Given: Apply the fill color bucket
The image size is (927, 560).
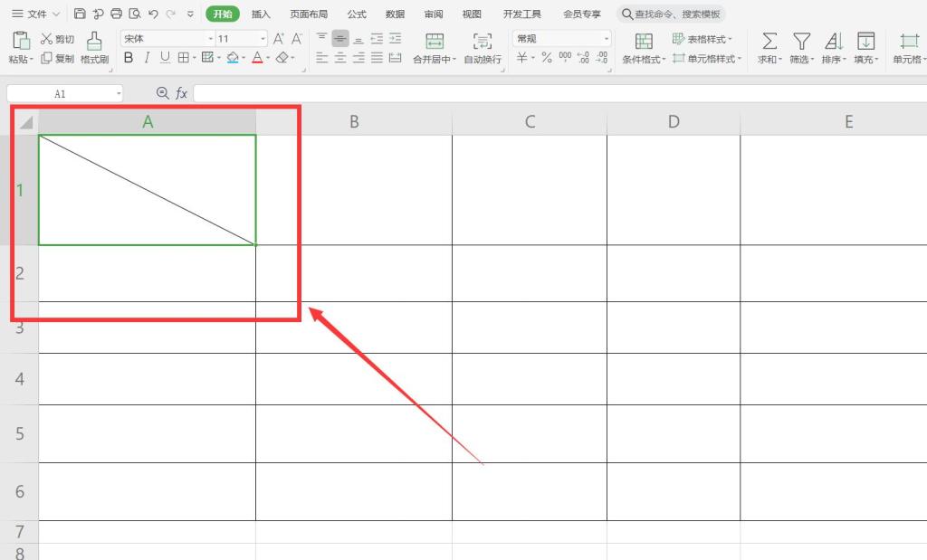Looking at the screenshot, I should (x=233, y=57).
